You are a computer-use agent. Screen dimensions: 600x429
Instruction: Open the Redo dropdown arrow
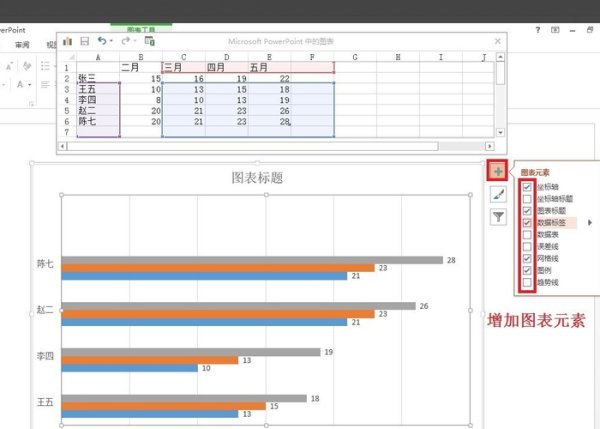point(135,41)
